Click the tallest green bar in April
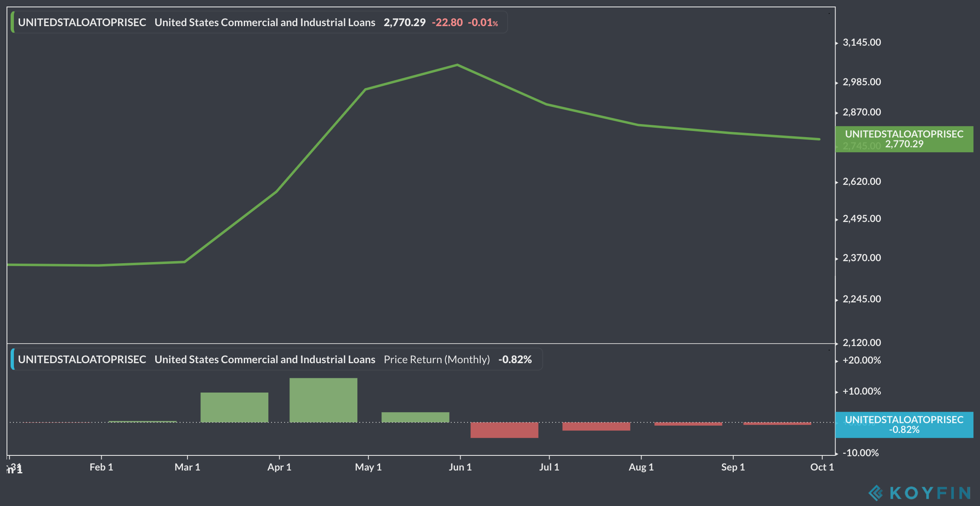Image resolution: width=980 pixels, height=506 pixels. tap(323, 400)
